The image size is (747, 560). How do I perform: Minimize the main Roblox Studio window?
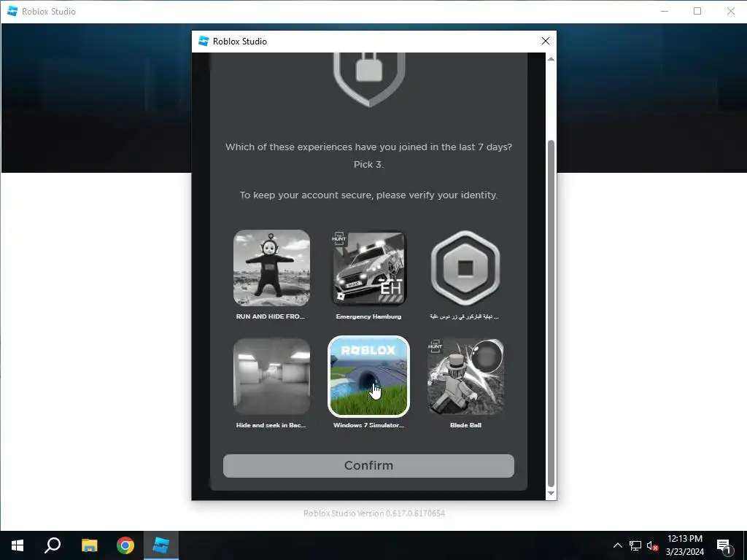point(665,11)
